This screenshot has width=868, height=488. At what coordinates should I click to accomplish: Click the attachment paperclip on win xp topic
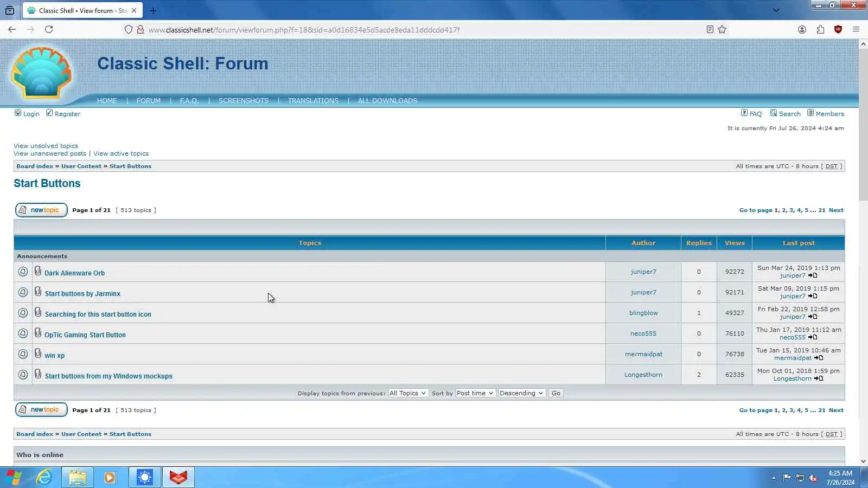38,353
